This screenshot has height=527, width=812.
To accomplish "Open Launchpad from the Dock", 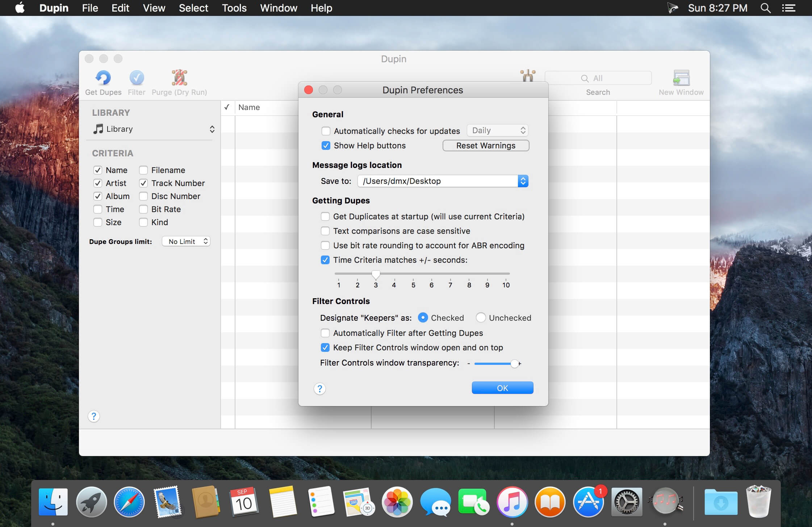I will pyautogui.click(x=91, y=502).
